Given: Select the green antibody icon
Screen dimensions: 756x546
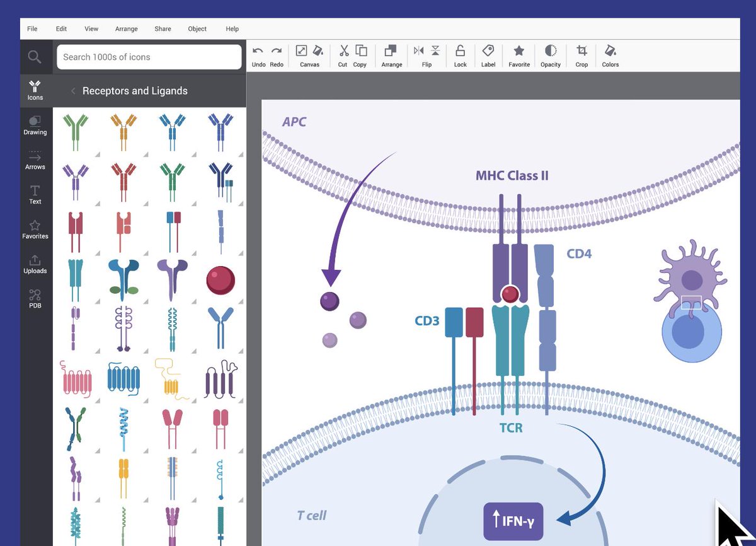Looking at the screenshot, I should point(76,131).
